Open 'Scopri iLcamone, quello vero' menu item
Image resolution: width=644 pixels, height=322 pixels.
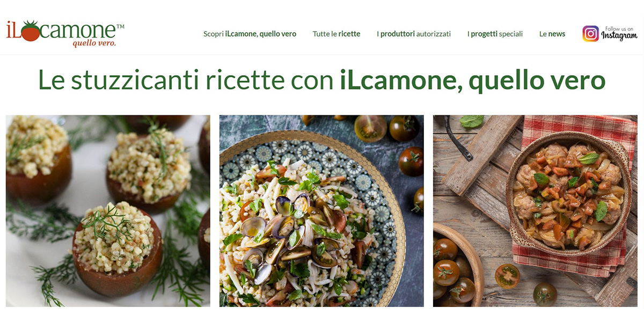click(x=250, y=34)
